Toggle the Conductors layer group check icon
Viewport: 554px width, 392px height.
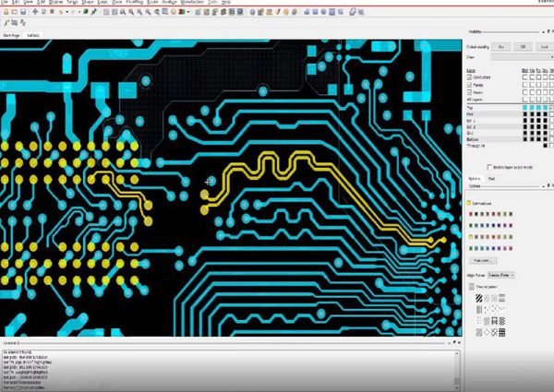[x=469, y=77]
